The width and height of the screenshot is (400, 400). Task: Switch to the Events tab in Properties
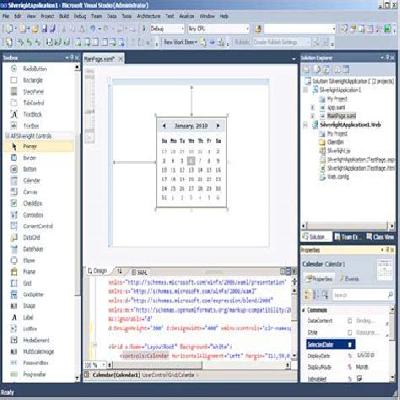pyautogui.click(x=349, y=279)
